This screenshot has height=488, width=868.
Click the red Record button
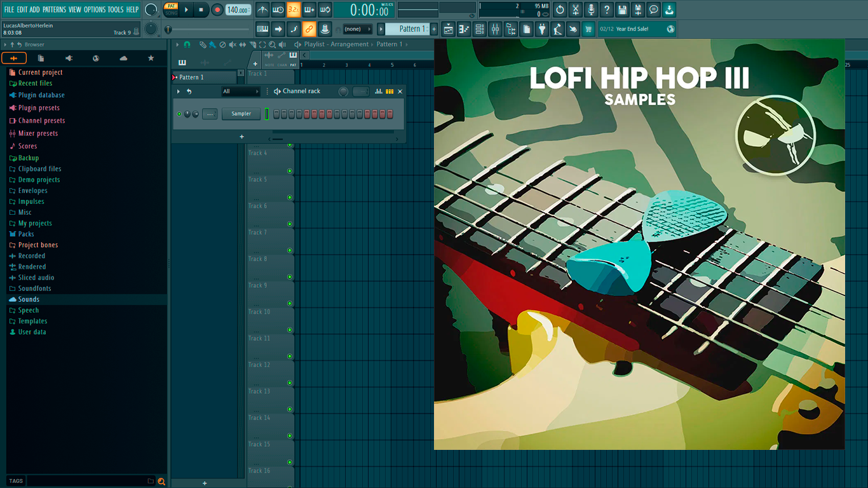point(217,10)
